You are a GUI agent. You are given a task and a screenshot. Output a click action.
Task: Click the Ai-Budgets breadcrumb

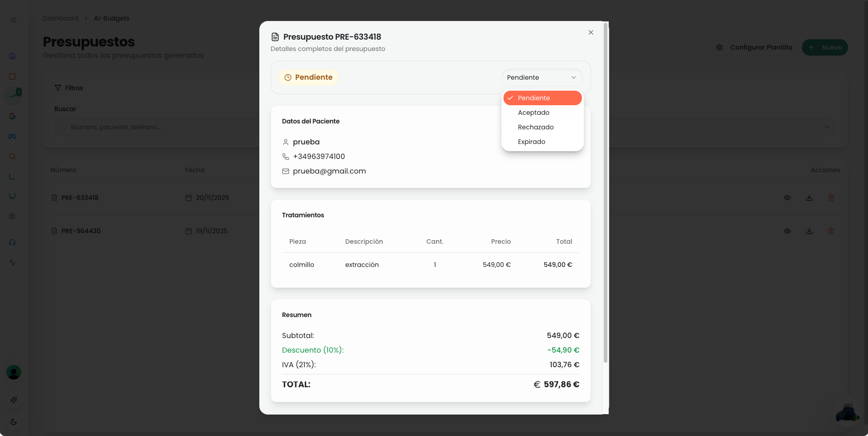click(112, 18)
